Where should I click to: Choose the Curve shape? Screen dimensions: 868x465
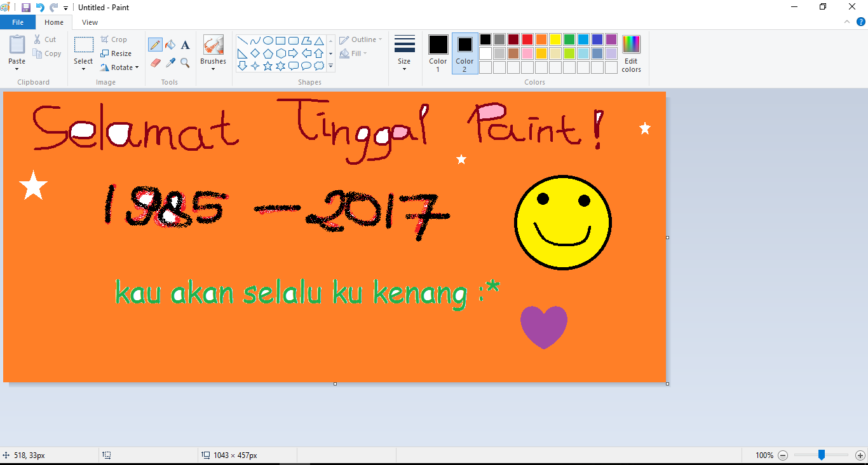pos(255,41)
